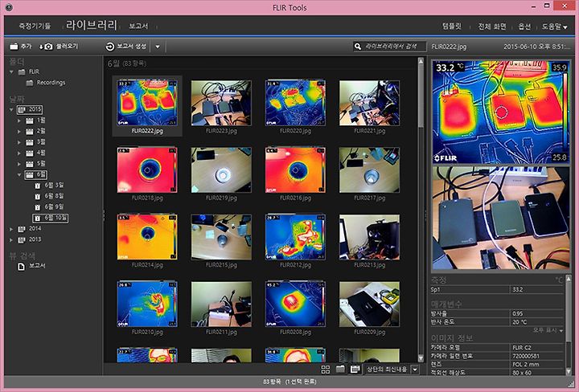Switch to the 보고서 tab
Image resolution: width=579 pixels, height=392 pixels.
(138, 27)
